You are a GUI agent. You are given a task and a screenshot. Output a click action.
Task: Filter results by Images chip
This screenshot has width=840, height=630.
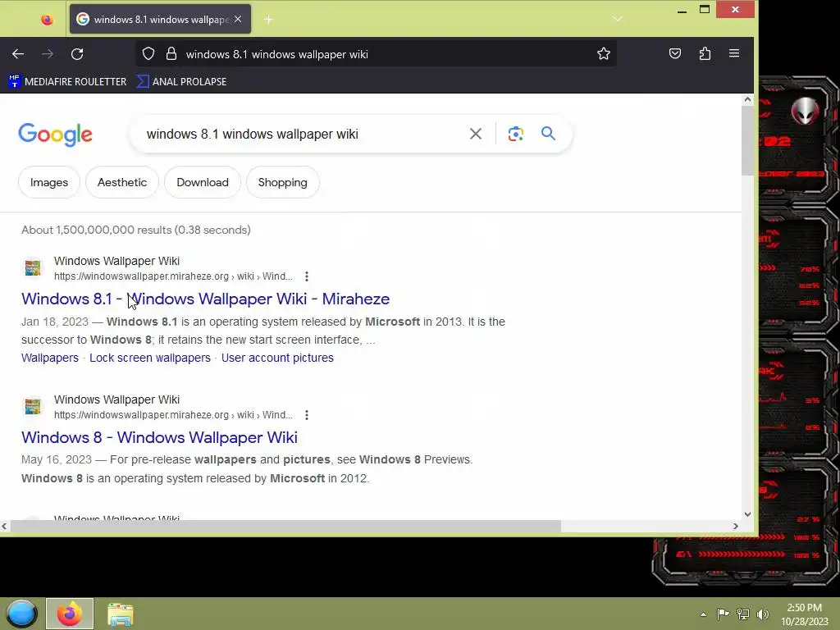[49, 182]
